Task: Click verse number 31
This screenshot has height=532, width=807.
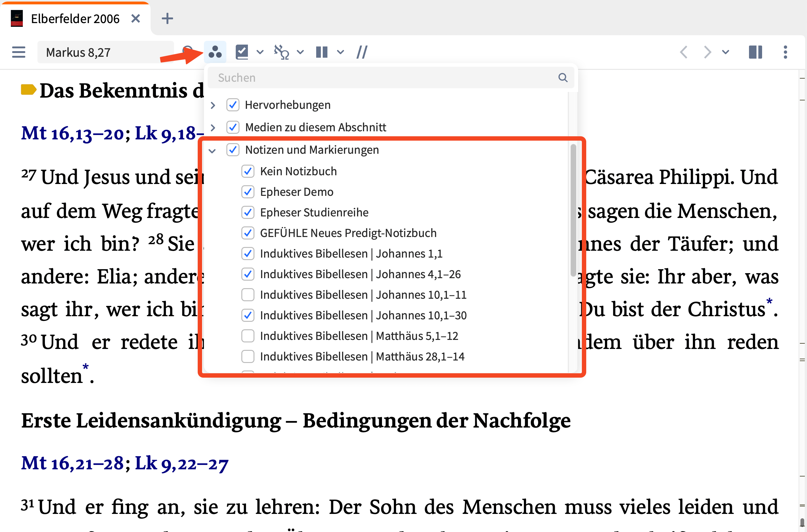Action: tap(28, 505)
